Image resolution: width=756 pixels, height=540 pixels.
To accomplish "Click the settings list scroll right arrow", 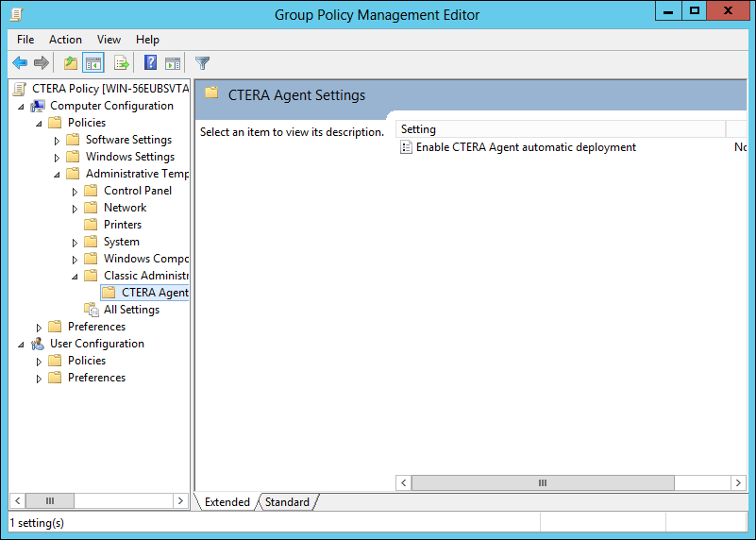I will pyautogui.click(x=738, y=482).
